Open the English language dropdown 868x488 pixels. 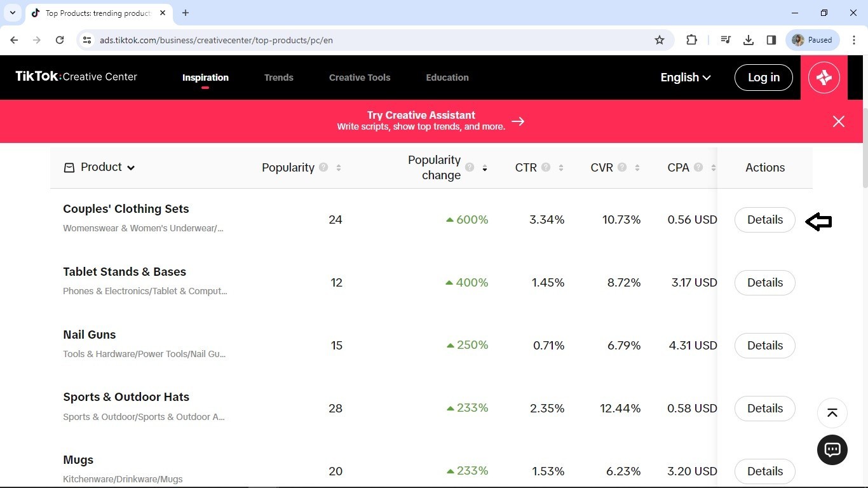[685, 78]
